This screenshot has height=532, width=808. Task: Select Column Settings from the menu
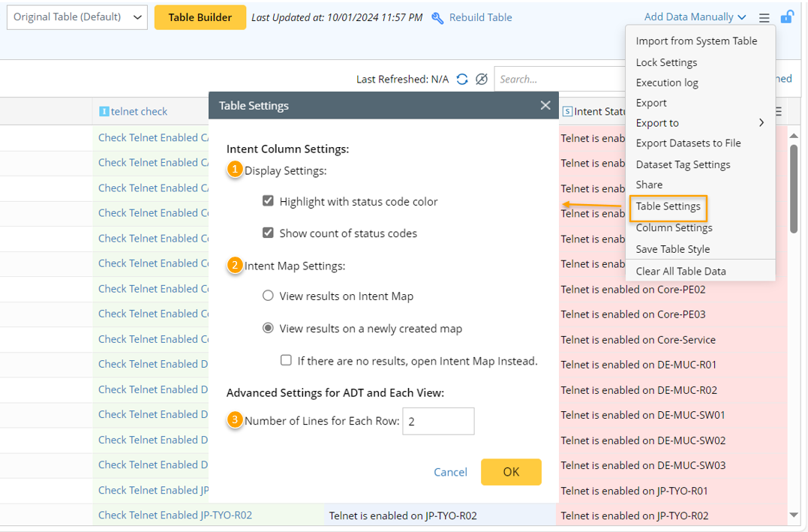pyautogui.click(x=674, y=227)
